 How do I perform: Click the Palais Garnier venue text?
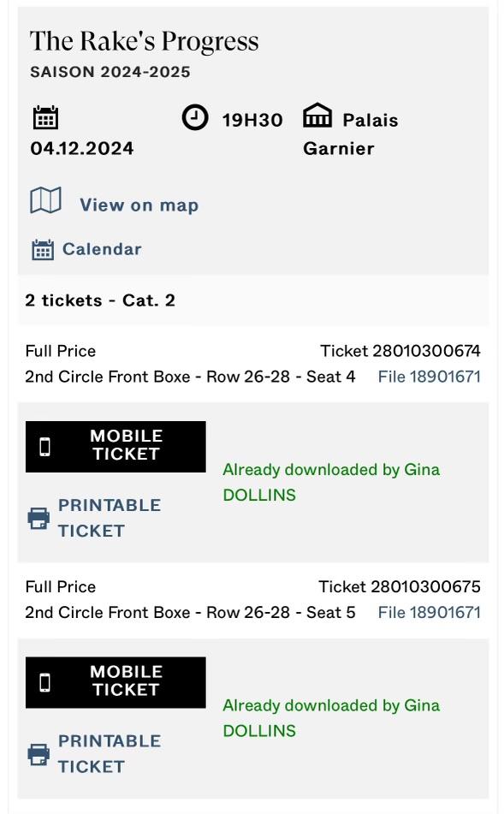coord(351,134)
